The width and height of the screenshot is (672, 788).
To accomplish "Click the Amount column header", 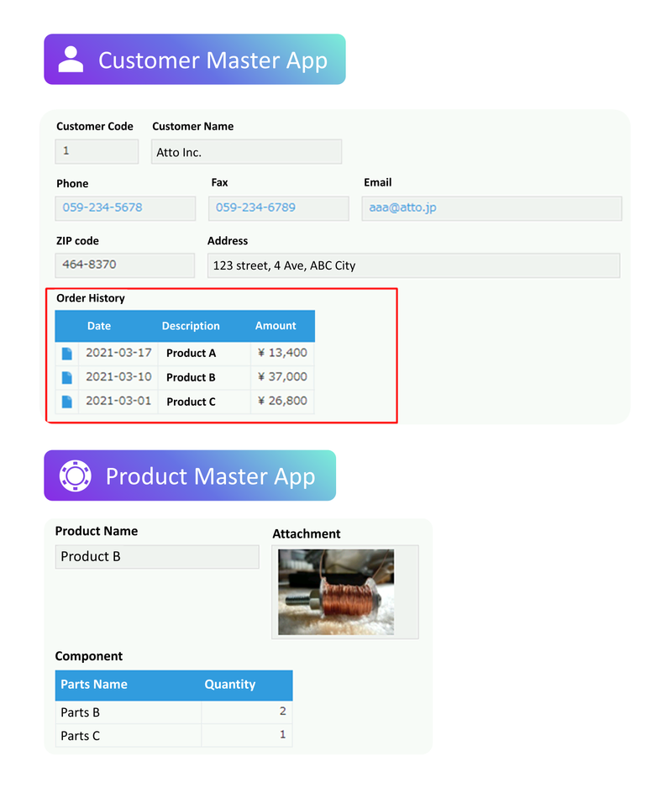I will (276, 326).
